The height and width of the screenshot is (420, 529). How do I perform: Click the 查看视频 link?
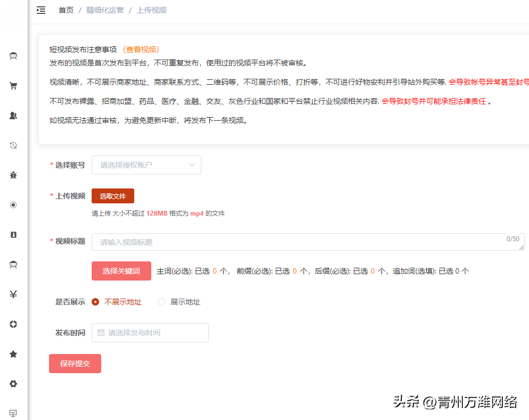coord(140,49)
